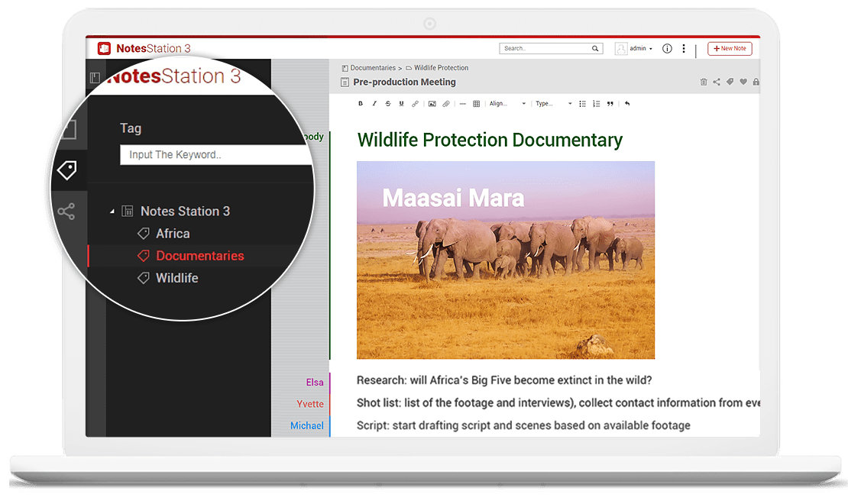Lock the note using the padlock icon
This screenshot has width=848, height=504.
pyautogui.click(x=756, y=82)
